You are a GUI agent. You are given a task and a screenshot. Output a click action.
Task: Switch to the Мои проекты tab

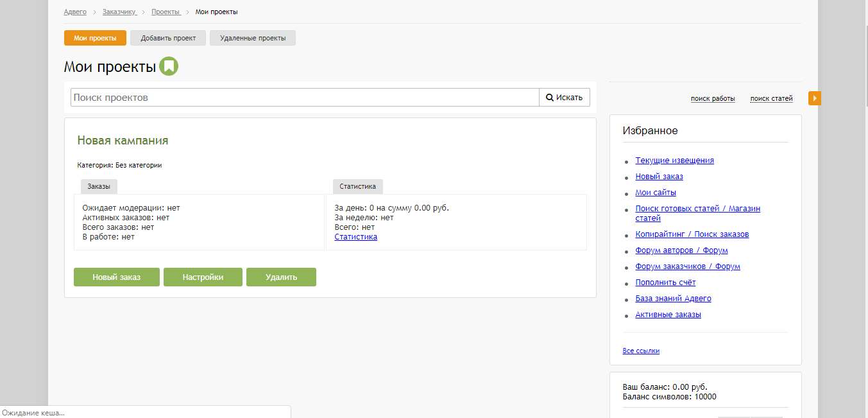pyautogui.click(x=95, y=38)
